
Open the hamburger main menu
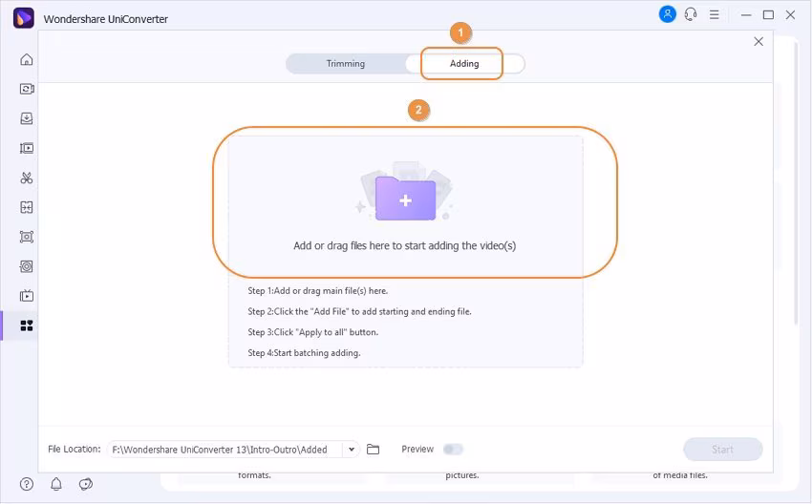pos(715,14)
